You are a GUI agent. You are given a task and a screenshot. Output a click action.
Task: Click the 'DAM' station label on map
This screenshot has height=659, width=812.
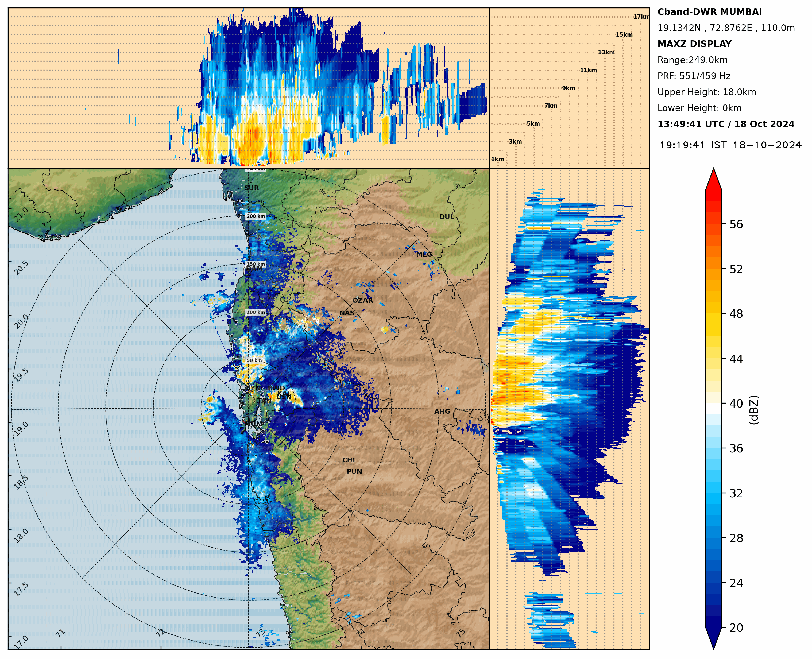point(254,268)
